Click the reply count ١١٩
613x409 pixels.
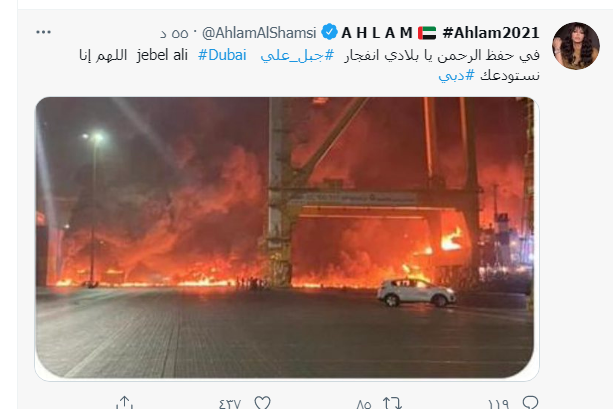click(x=498, y=404)
